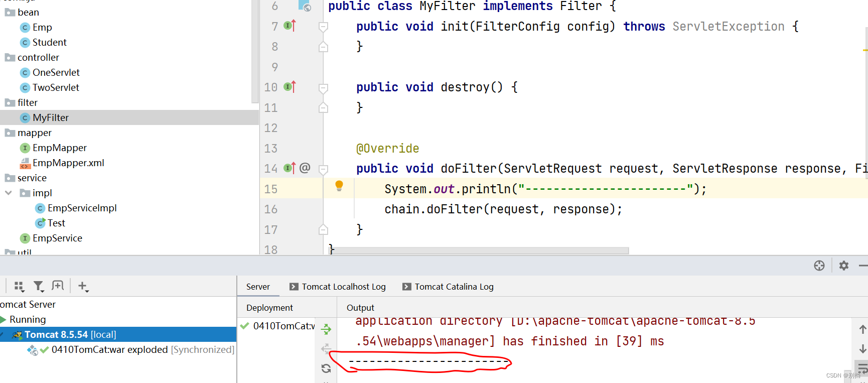Click implements gutter marker on line 10
The height and width of the screenshot is (383, 868).
pyautogui.click(x=290, y=87)
